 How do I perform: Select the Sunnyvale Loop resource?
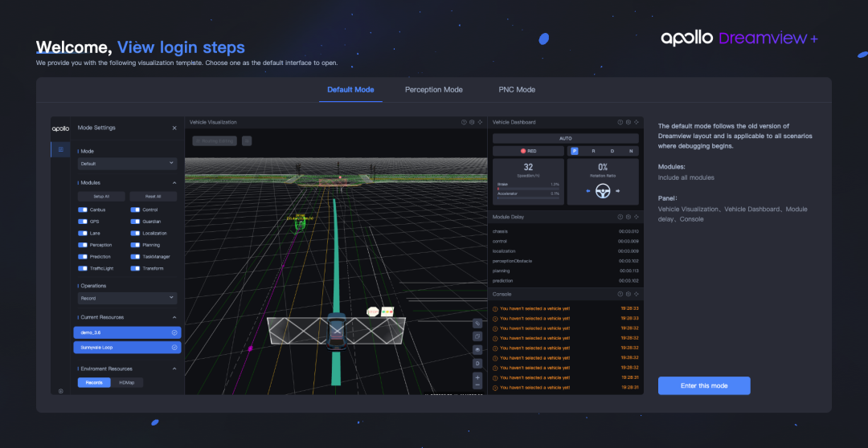(127, 348)
